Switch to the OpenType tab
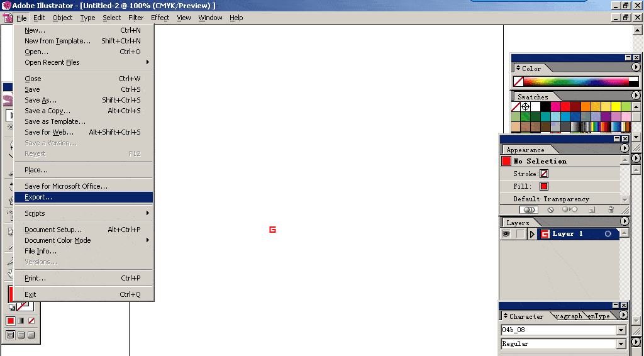 pos(599,316)
